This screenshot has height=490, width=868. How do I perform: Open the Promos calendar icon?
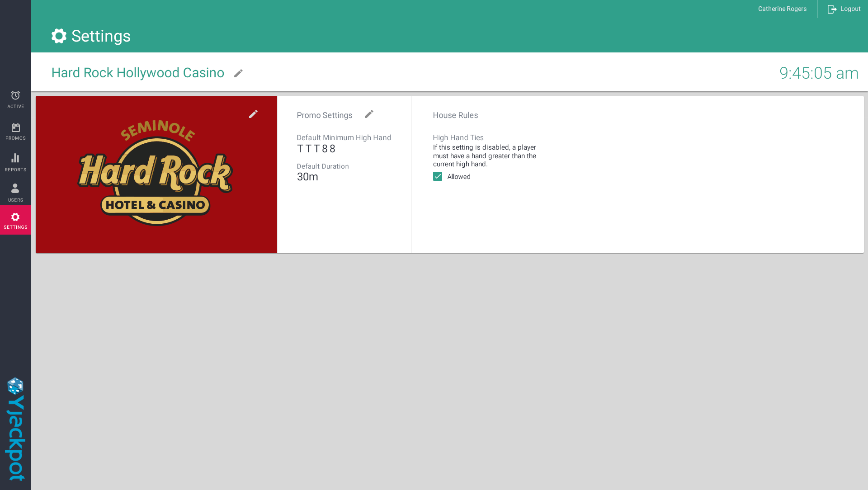15,127
